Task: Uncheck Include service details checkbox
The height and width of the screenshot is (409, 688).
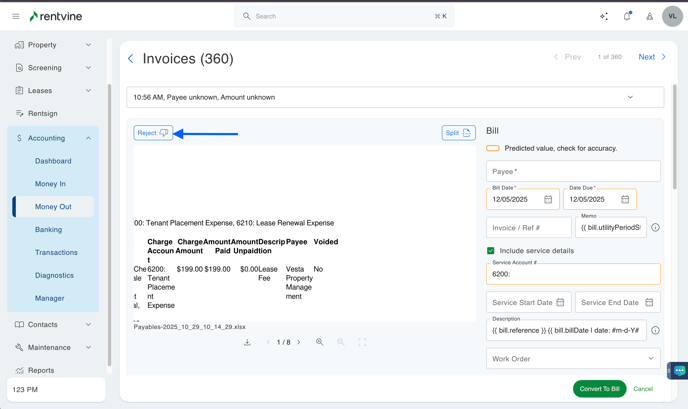Action: click(x=491, y=250)
